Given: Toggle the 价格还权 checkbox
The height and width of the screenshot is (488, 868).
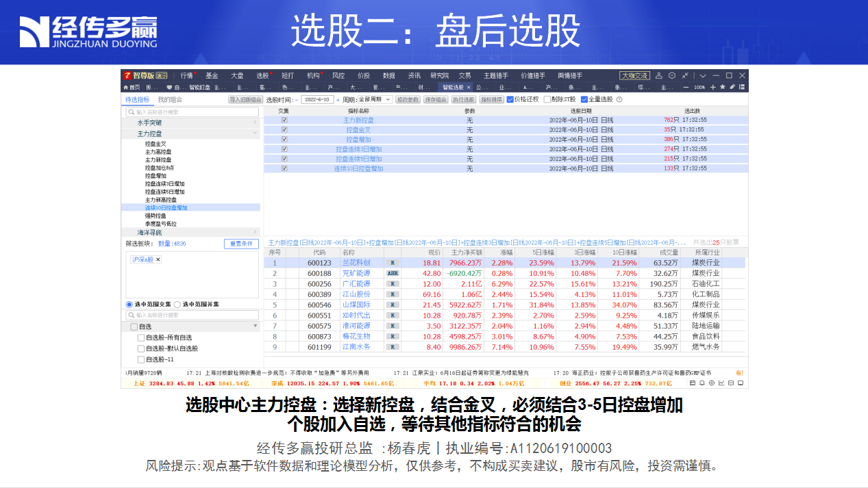Looking at the screenshot, I should [x=510, y=99].
